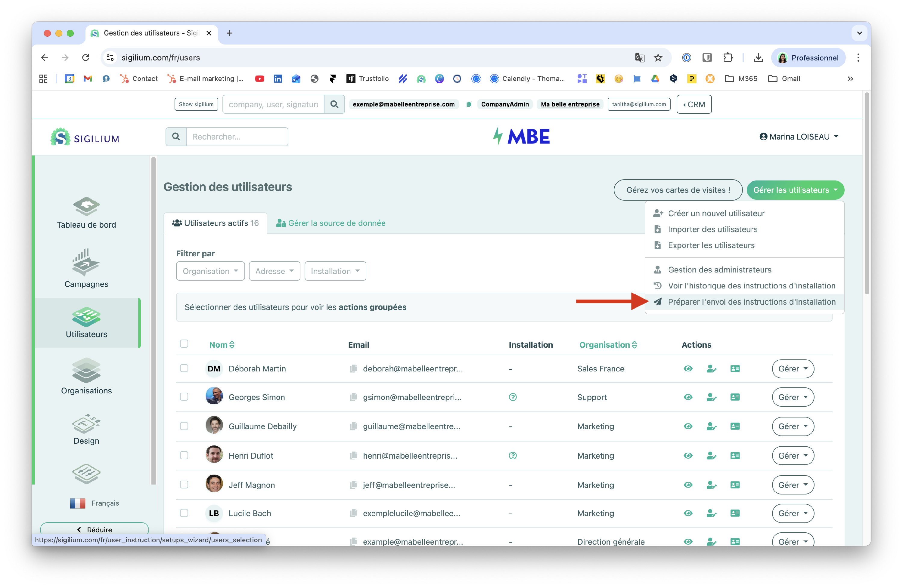903x588 pixels.
Task: Select Lucile Bach's row checkbox
Action: click(x=184, y=513)
